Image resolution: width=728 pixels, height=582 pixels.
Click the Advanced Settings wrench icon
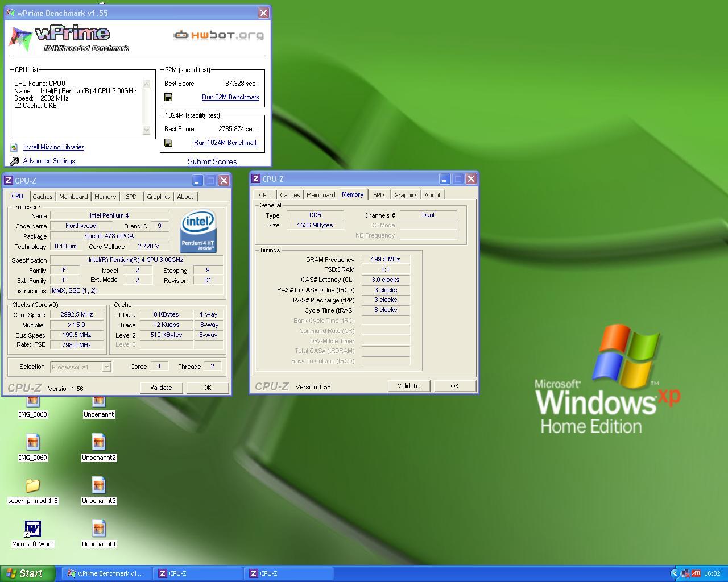[14, 161]
